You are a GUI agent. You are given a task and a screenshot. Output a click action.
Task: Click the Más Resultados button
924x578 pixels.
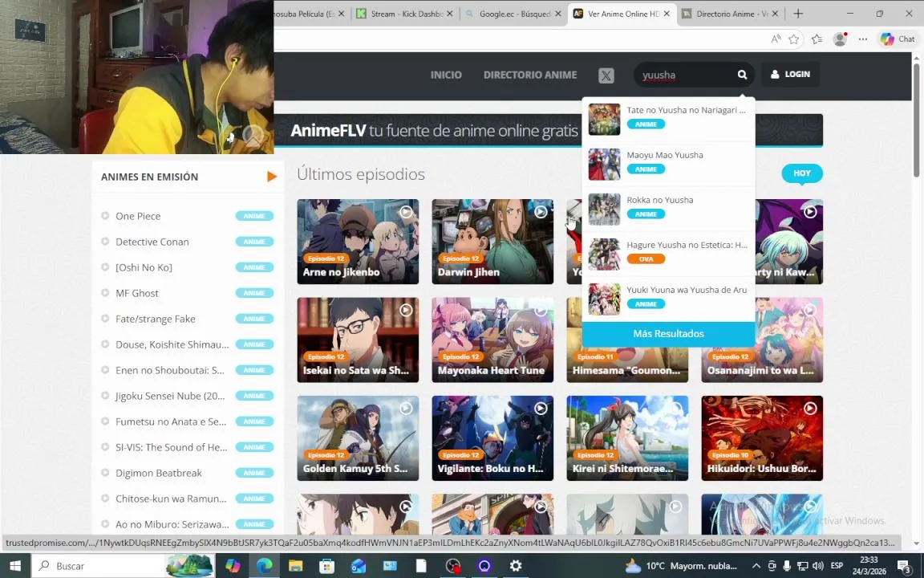point(668,334)
